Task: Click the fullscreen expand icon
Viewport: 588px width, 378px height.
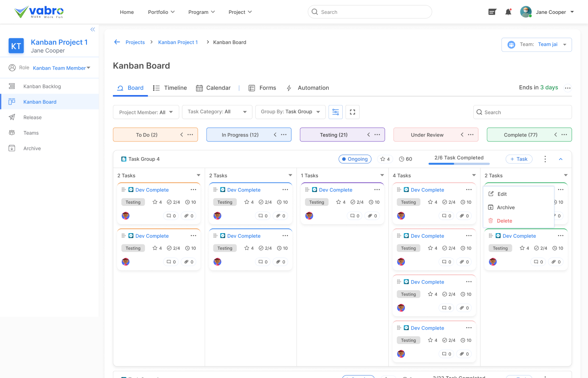Action: (x=352, y=112)
